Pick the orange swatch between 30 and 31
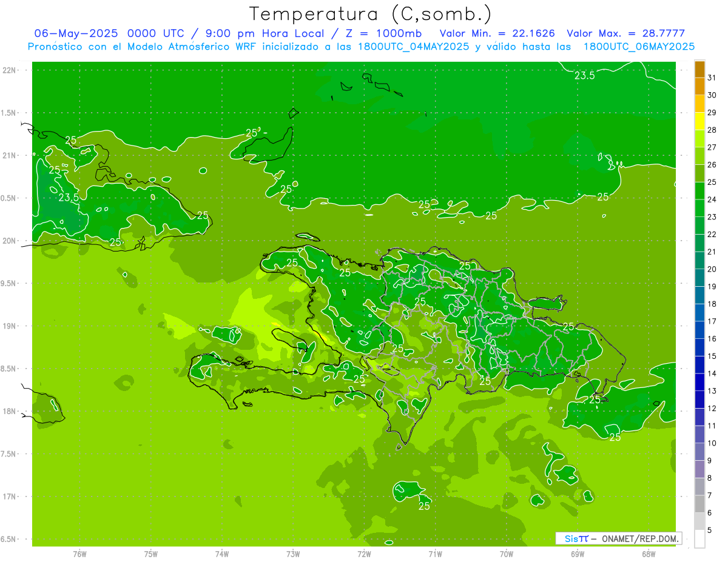The width and height of the screenshot is (728, 562). [x=699, y=87]
